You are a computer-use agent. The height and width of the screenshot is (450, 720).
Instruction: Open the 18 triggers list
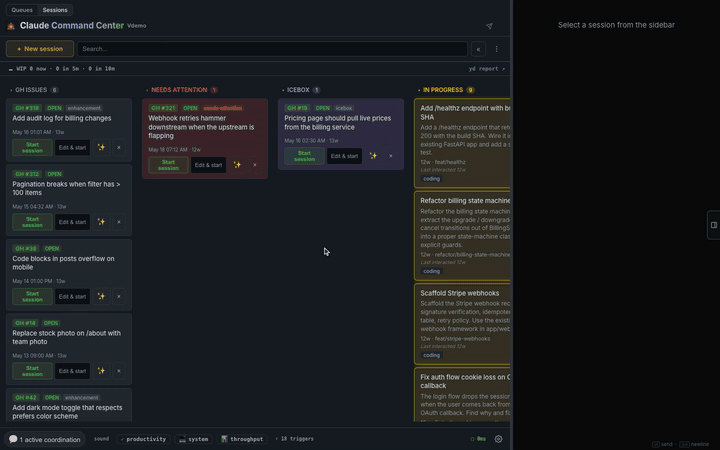(294, 439)
